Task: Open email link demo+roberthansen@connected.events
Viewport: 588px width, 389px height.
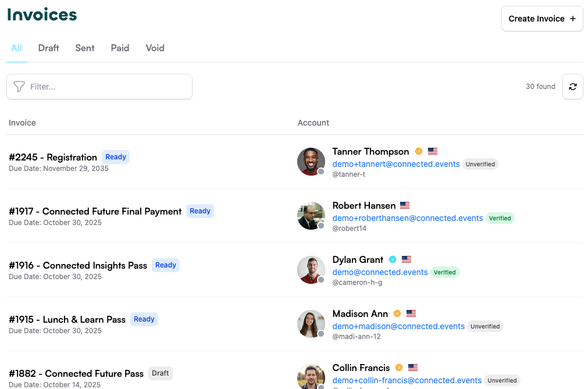Action: [x=407, y=218]
